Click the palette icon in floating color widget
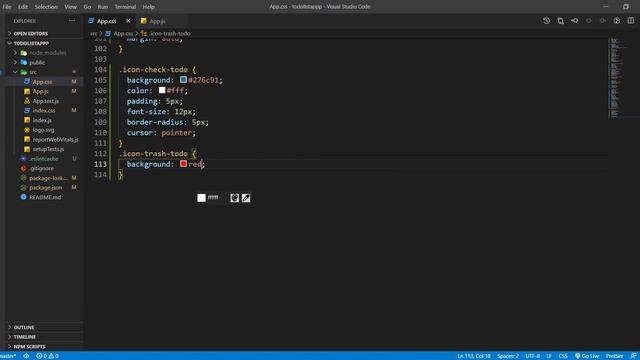Viewport: 640px width, 360px height. (234, 198)
